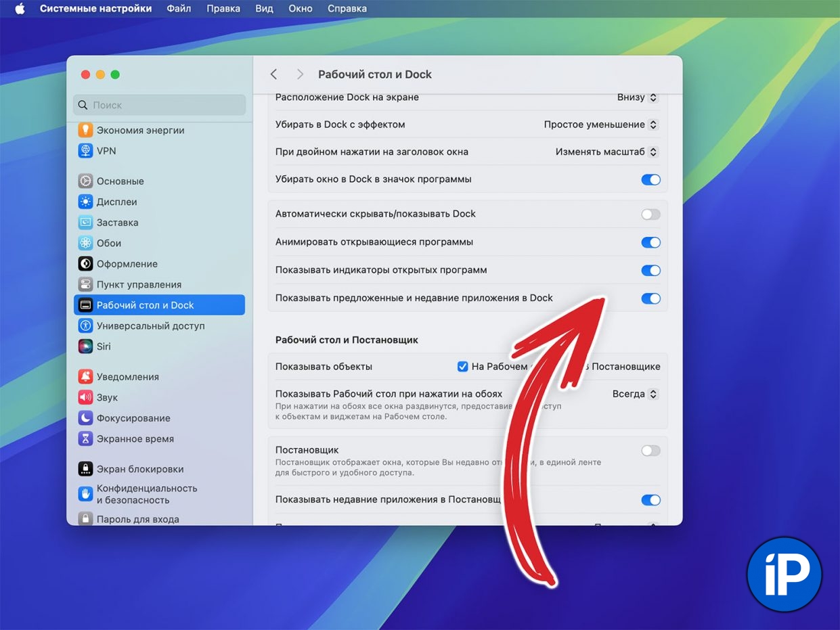Go forward with the right chevron
Image resolution: width=840 pixels, height=630 pixels.
click(x=301, y=74)
